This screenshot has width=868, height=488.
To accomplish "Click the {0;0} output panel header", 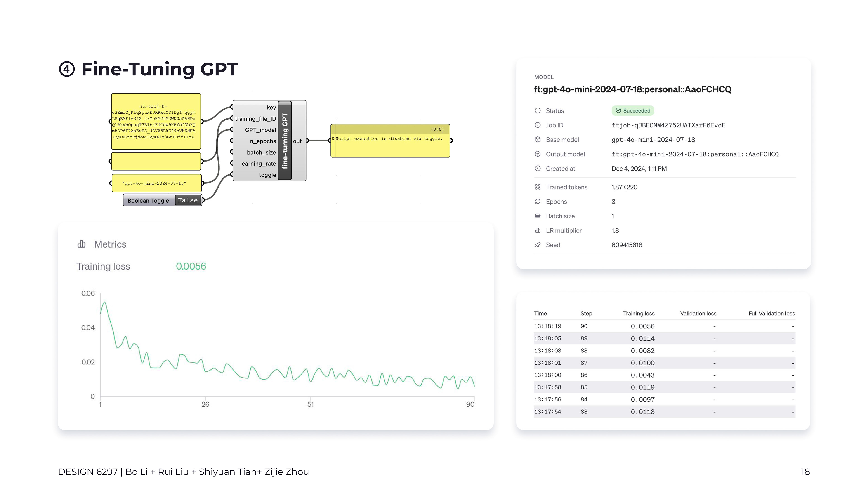I will [390, 129].
